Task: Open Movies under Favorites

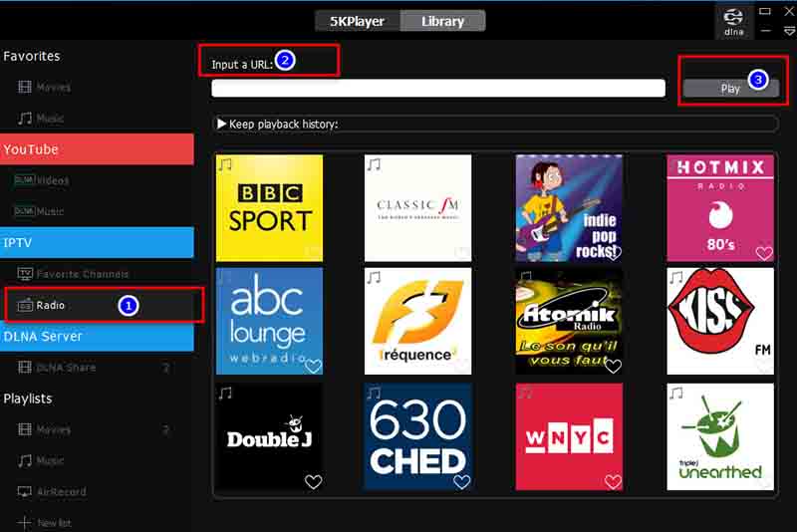Action: (x=54, y=88)
